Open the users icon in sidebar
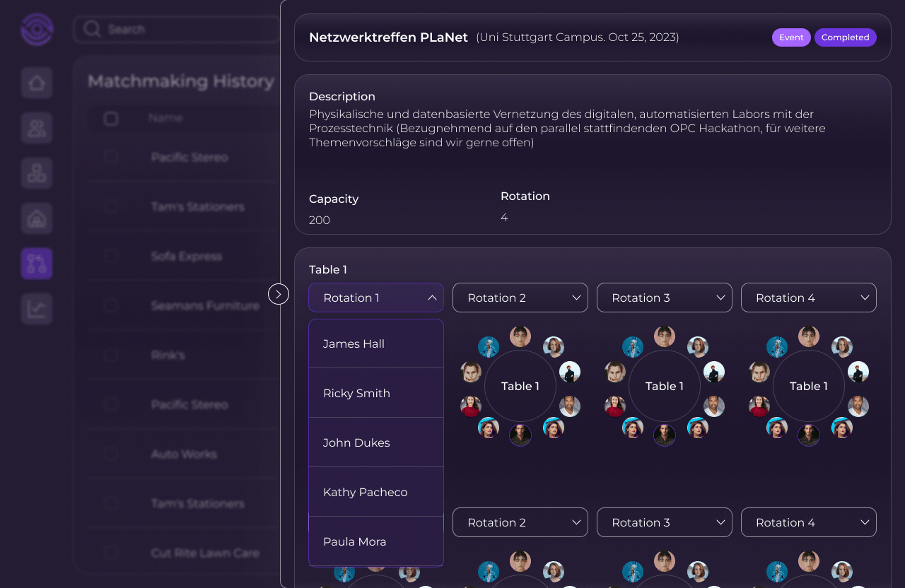Image resolution: width=905 pixels, height=588 pixels. tap(37, 128)
